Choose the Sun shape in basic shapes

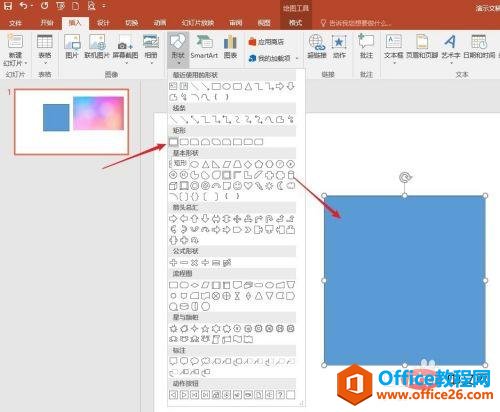(269, 186)
